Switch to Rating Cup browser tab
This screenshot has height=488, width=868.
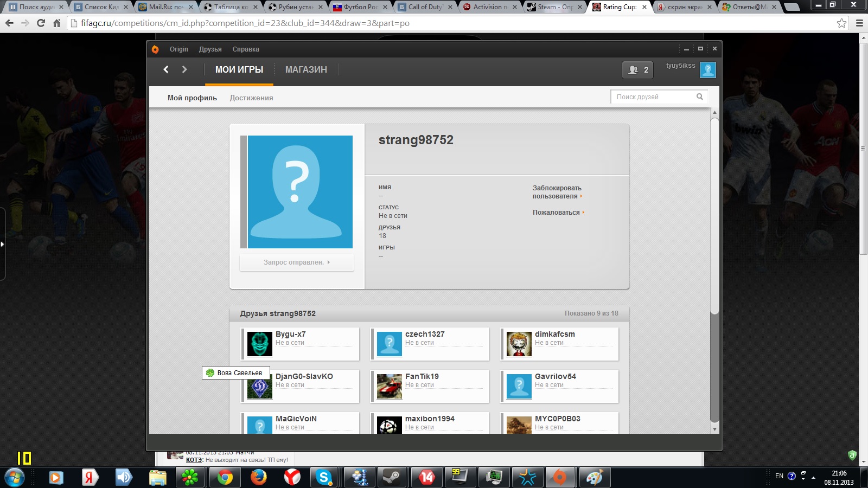coord(619,7)
